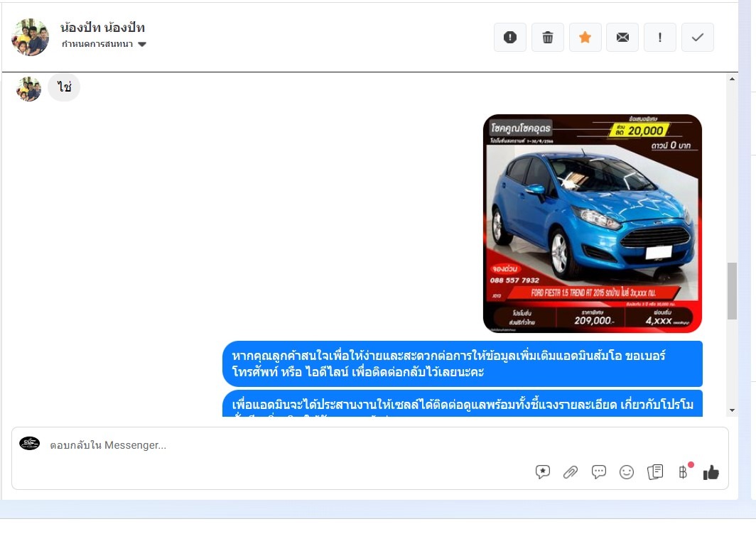Toggle the orange star follow-up icon
Screen dimensions: 756x541
(585, 37)
